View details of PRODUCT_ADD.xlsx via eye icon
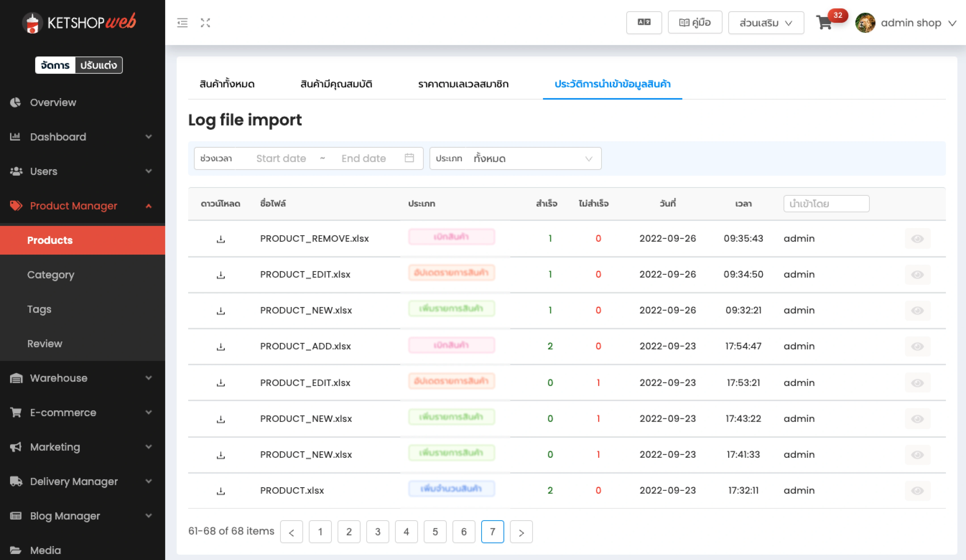 click(917, 346)
